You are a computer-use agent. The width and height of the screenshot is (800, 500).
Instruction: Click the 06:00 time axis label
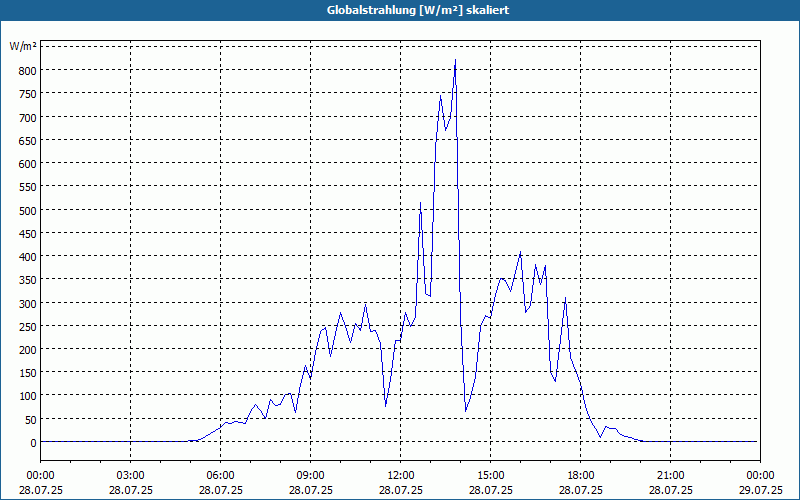coord(220,476)
